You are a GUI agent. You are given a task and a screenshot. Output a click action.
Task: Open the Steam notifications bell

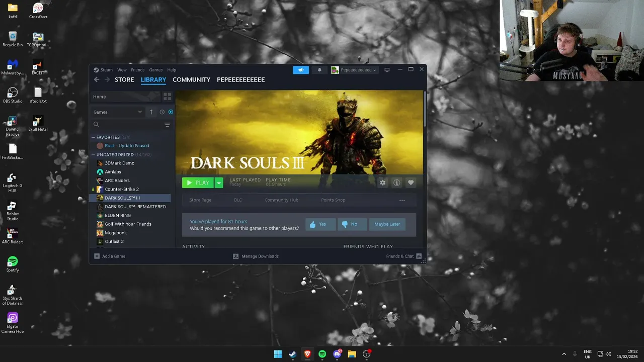319,70
